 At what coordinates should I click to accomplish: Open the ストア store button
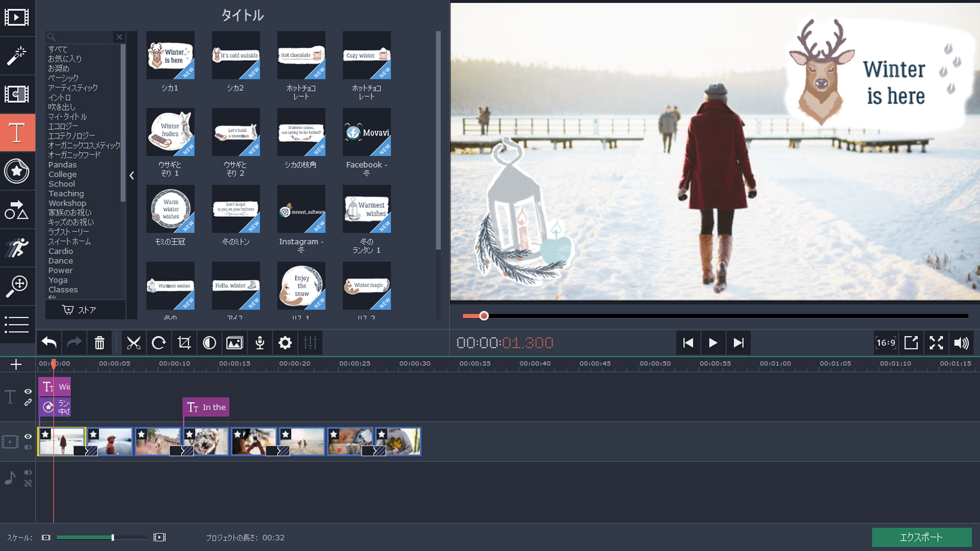80,310
